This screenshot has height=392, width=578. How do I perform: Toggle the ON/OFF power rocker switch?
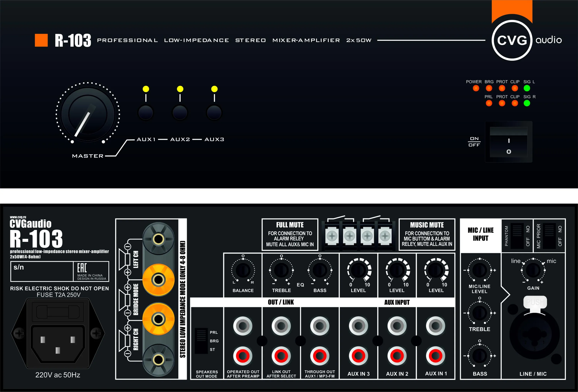click(x=508, y=142)
